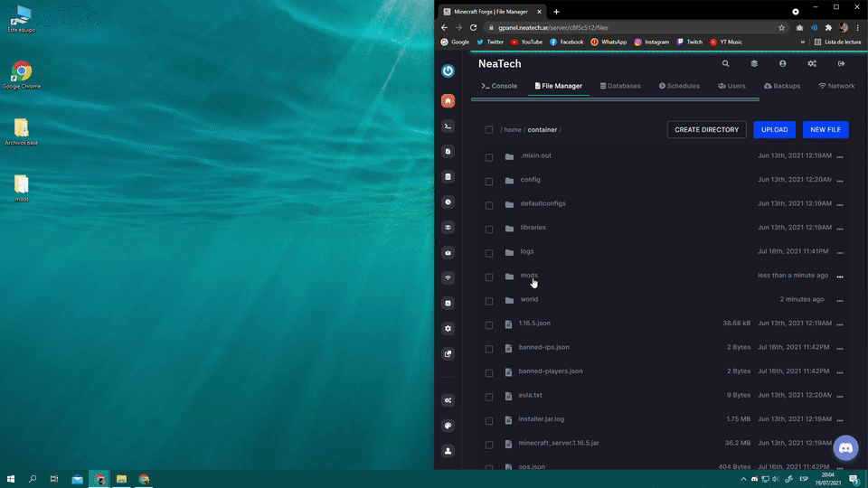Open the palette theme icon in the sidebar
868x488 pixels.
point(448,426)
